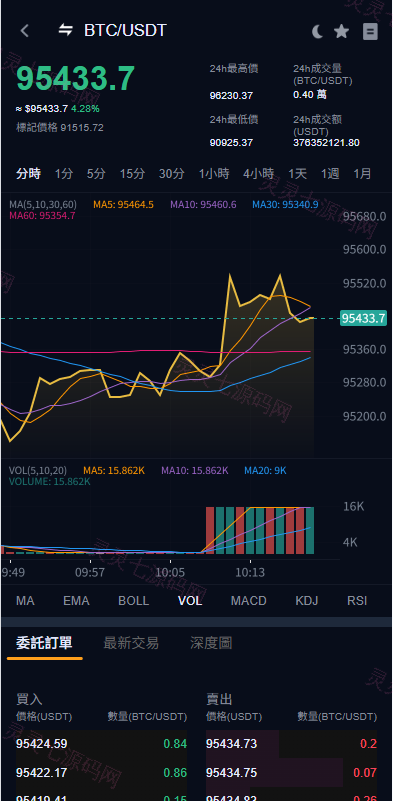Click the 4.28% change percentage
This screenshot has height=801, width=393.
(85, 109)
